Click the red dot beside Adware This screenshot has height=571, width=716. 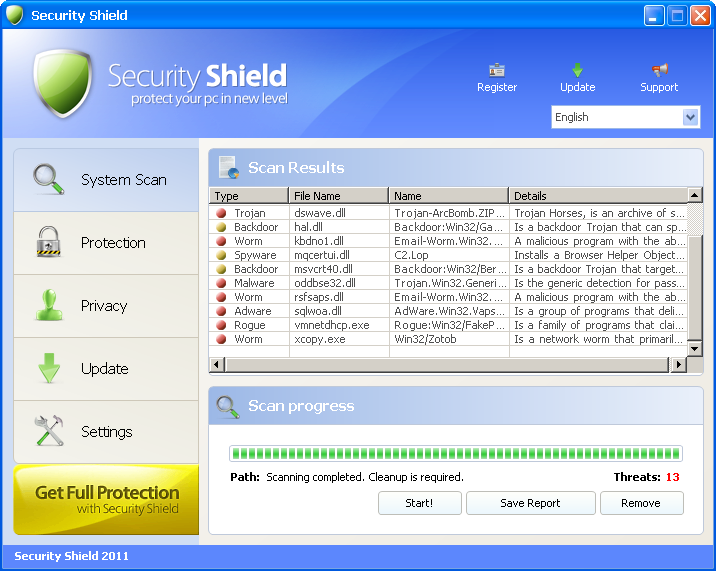(221, 311)
